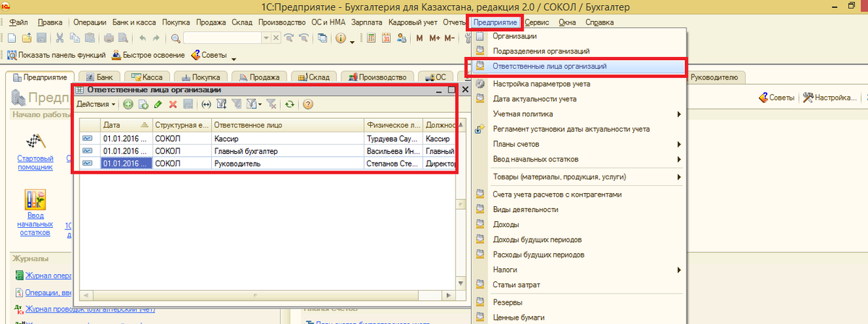Viewport: 868px width, 324px height.
Task: Click the Cut scissors icon
Action: point(60,38)
